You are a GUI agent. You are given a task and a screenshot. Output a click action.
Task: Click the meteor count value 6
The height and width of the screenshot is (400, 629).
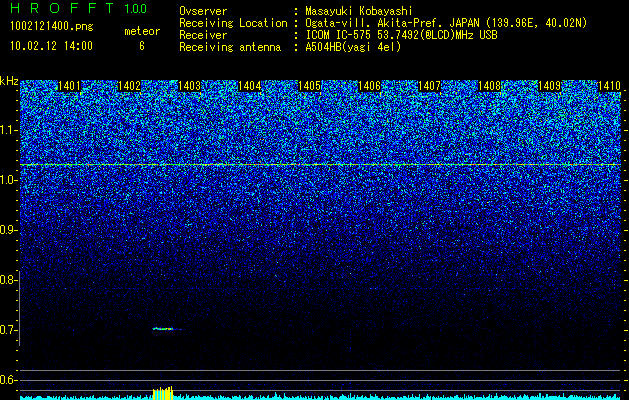(142, 46)
